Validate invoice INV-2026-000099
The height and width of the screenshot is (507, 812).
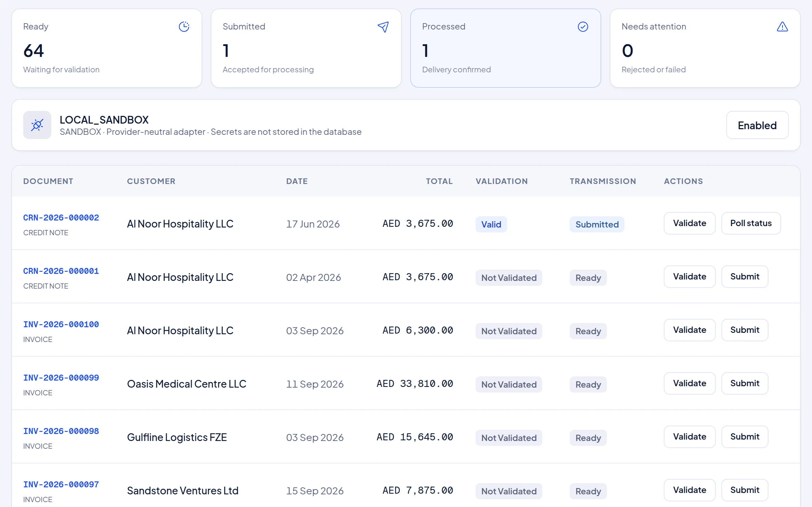coord(689,383)
